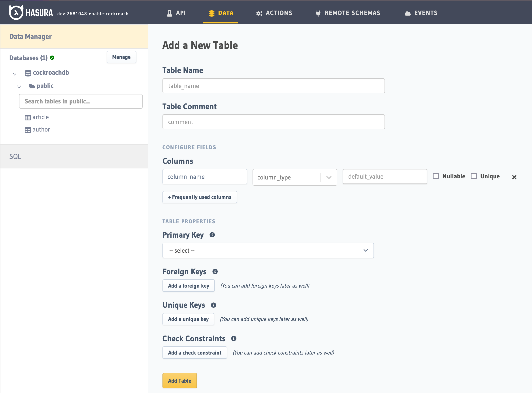Viewport: 532px width, 393px height.
Task: Open the Primary Key select dropdown
Action: point(268,250)
